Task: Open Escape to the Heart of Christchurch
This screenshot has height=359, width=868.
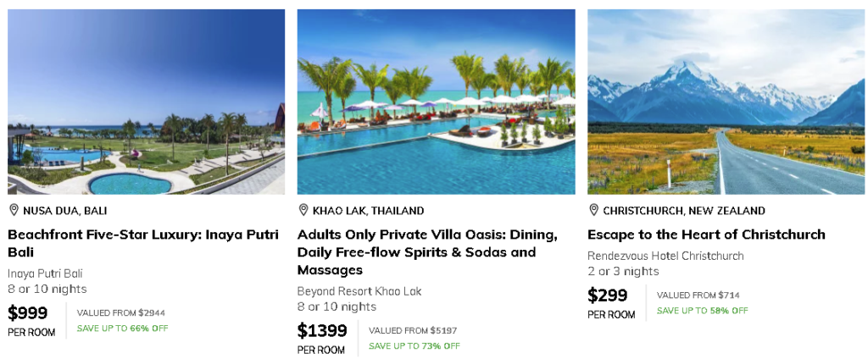Action: coord(706,235)
